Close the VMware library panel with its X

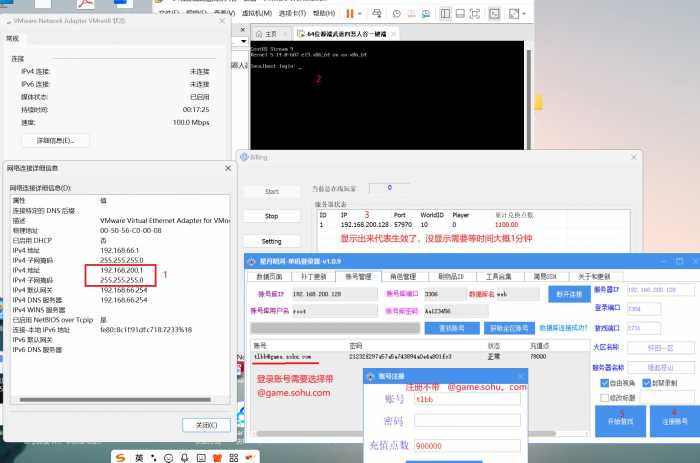242,29
